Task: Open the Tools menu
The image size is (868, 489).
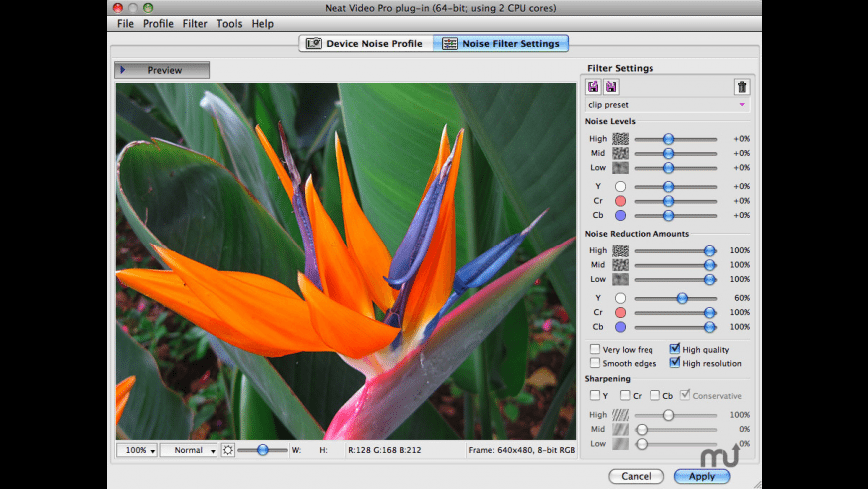Action: 229,24
